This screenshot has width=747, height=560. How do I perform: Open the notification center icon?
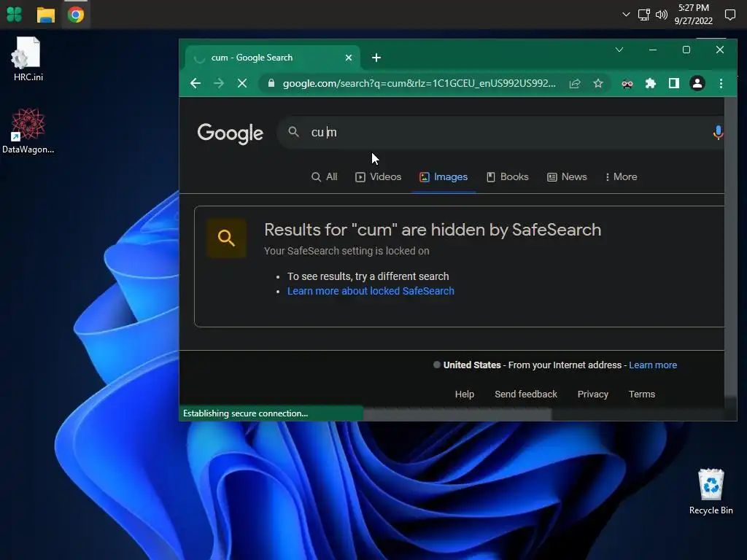tap(729, 15)
